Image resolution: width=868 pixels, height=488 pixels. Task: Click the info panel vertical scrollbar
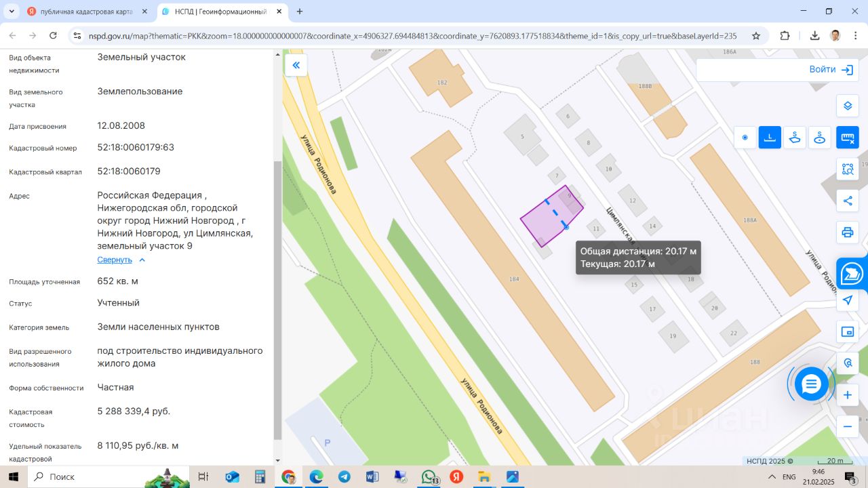click(277, 298)
